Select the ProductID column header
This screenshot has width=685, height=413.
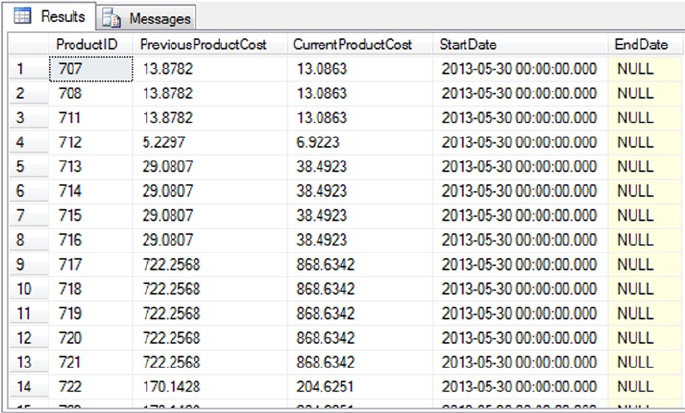[x=87, y=46]
